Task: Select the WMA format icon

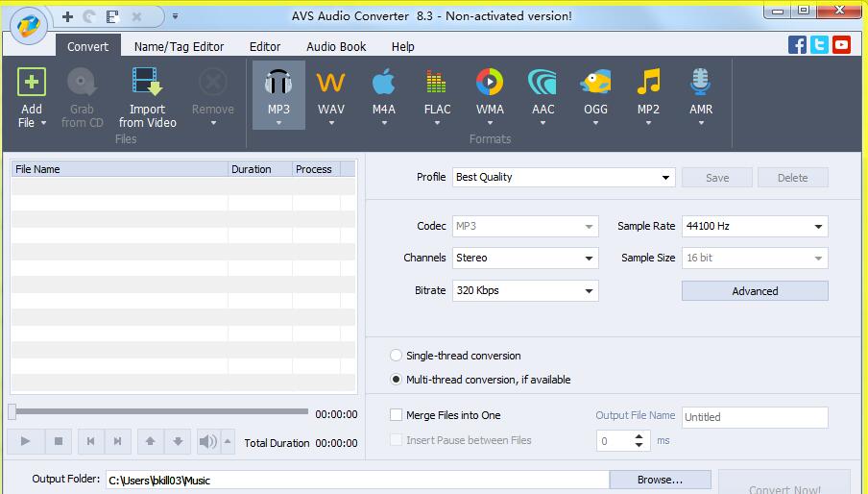Action: (x=490, y=82)
